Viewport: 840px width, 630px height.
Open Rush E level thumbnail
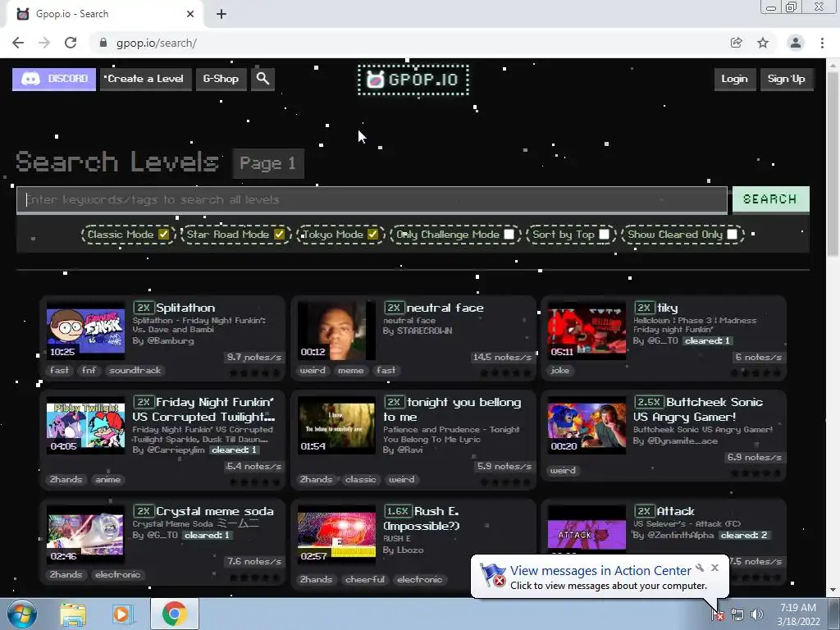(336, 535)
